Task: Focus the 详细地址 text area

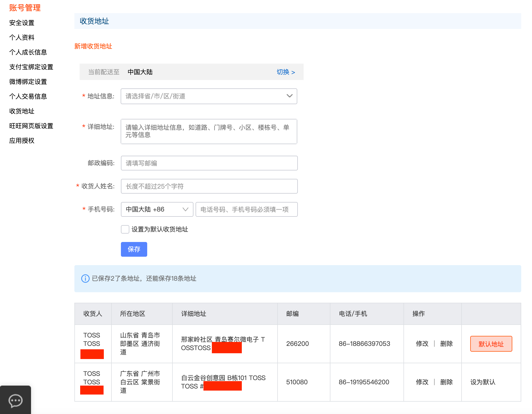Action: pos(209,132)
